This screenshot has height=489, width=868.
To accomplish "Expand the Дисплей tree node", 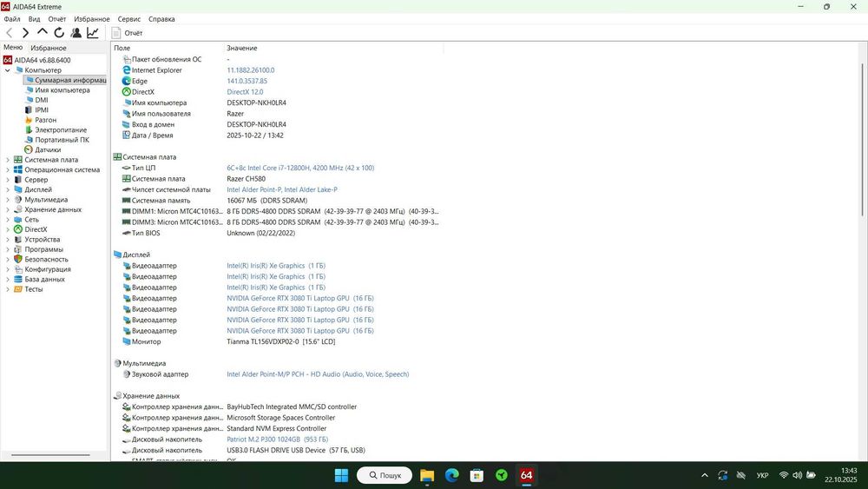I will pyautogui.click(x=8, y=190).
